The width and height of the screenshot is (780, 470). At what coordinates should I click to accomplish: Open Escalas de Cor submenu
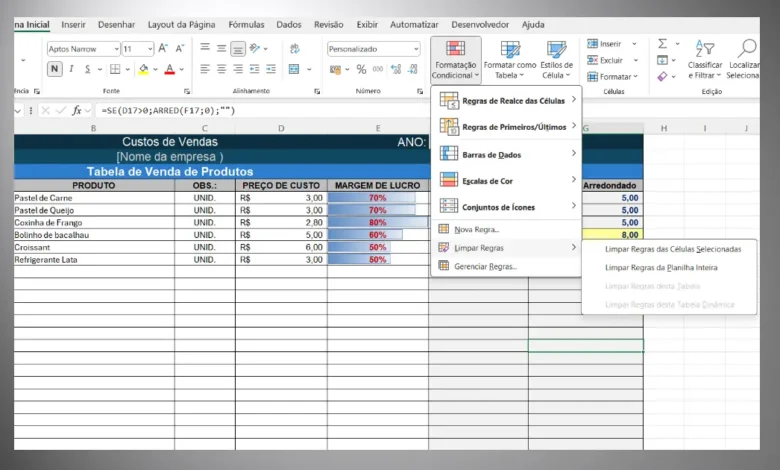(x=506, y=181)
